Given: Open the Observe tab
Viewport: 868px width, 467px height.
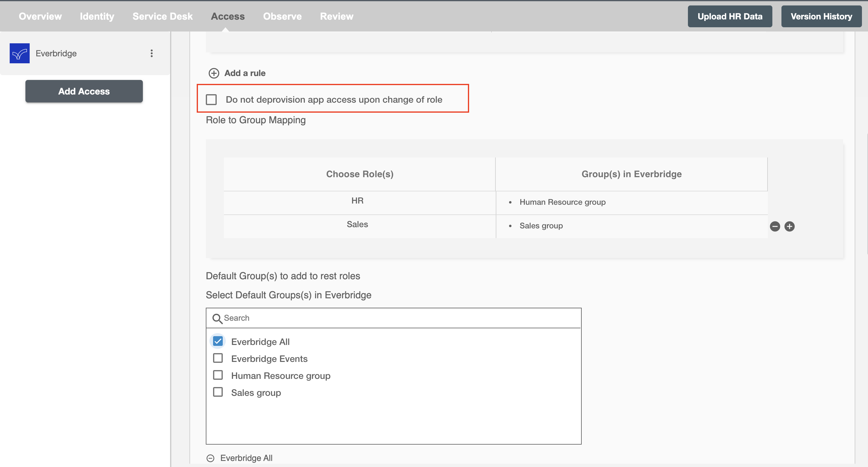Looking at the screenshot, I should click(x=282, y=16).
